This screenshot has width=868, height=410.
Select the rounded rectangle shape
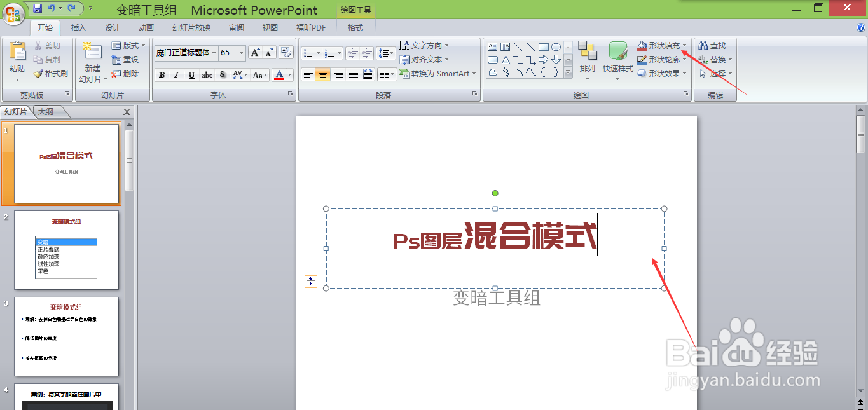click(x=492, y=59)
